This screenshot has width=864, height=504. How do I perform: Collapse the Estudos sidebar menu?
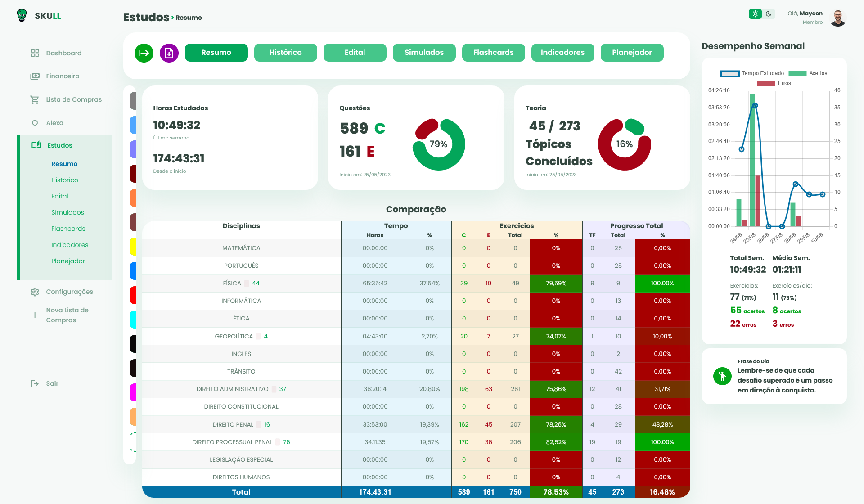[x=59, y=145]
